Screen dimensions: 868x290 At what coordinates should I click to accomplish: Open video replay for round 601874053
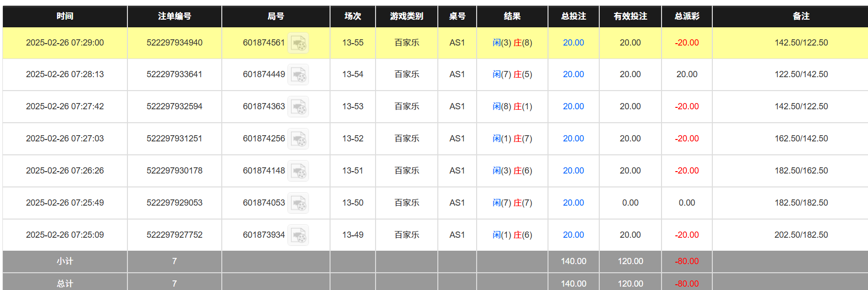298,203
